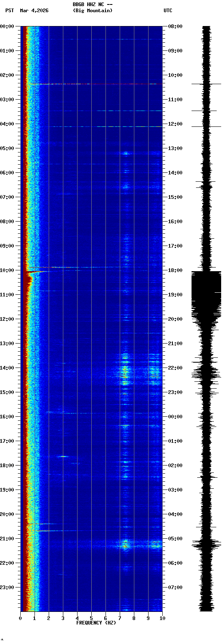
Task: Click the 18:00 PST time label
Action: tap(7, 466)
